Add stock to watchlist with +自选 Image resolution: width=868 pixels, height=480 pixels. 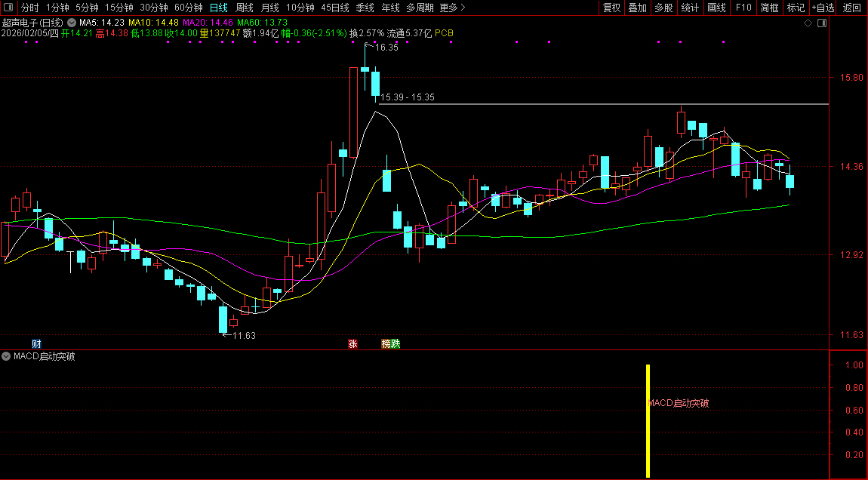823,8
